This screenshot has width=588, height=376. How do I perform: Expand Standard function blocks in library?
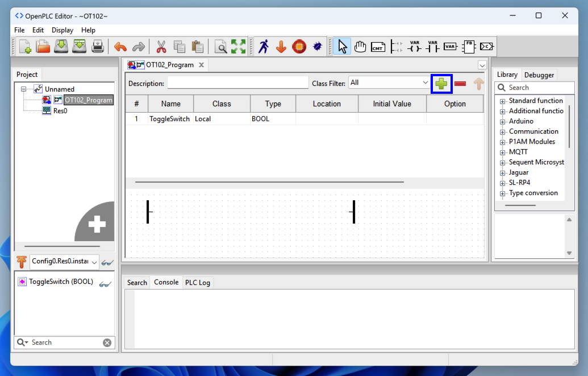(x=503, y=101)
